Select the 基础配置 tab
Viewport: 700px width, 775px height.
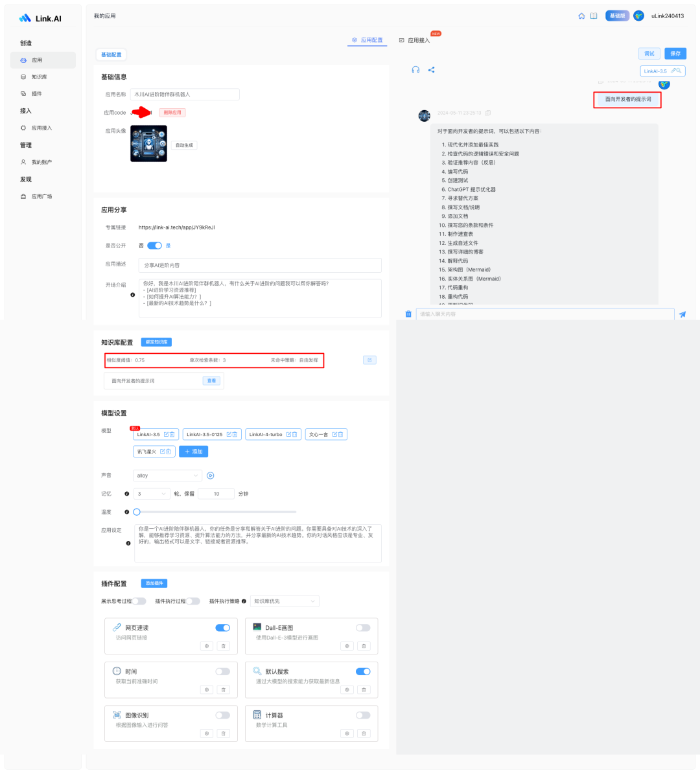pos(111,55)
